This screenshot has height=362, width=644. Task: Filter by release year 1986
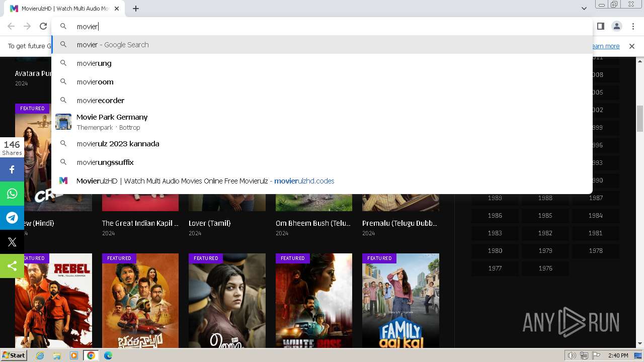pyautogui.click(x=495, y=216)
